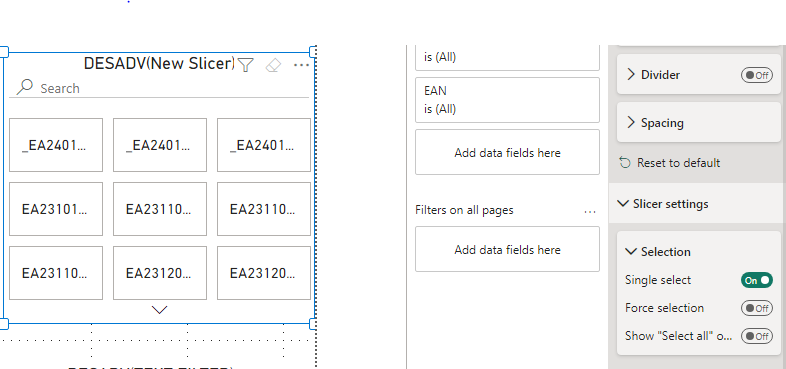This screenshot has height=369, width=786.
Task: Collapse the Selection card
Action: [x=631, y=252]
